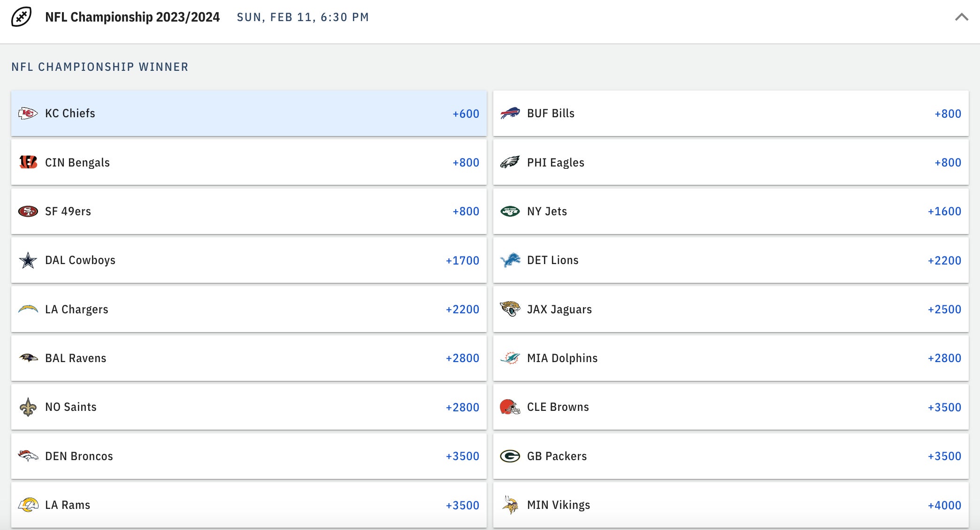The width and height of the screenshot is (980, 530).
Task: Click the Cincinnati Bengals striped logo
Action: (x=28, y=162)
